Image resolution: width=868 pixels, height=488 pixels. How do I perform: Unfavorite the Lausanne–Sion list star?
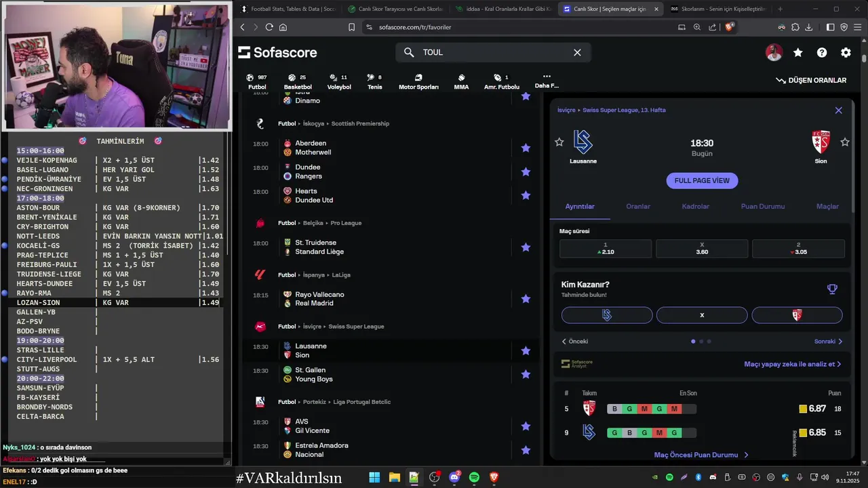point(526,350)
